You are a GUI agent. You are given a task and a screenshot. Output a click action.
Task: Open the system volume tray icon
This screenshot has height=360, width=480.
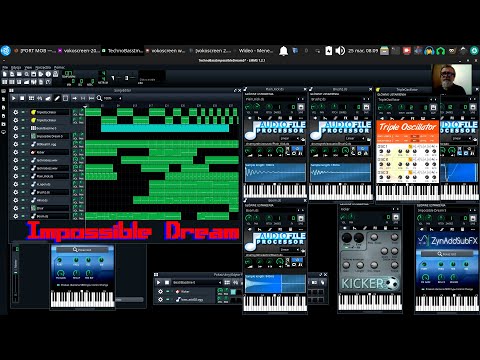(x=340, y=51)
